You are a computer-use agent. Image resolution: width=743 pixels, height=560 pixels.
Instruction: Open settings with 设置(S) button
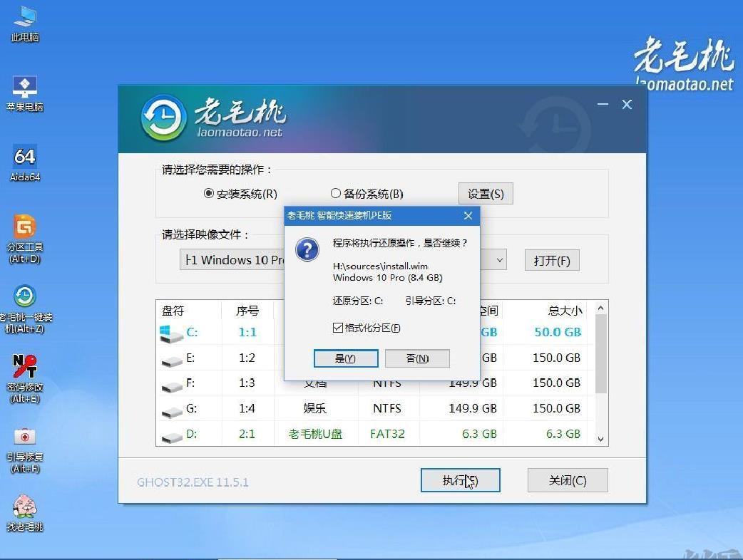pos(486,194)
